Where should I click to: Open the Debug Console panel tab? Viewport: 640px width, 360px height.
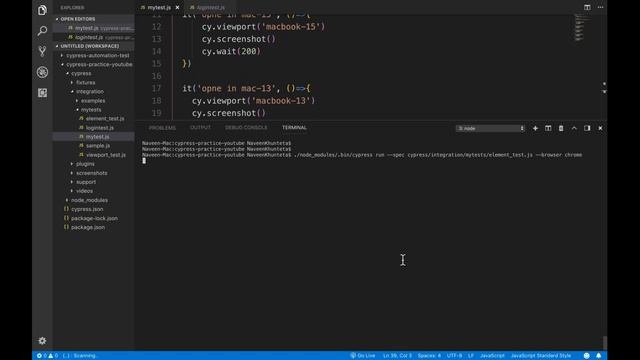(246, 128)
